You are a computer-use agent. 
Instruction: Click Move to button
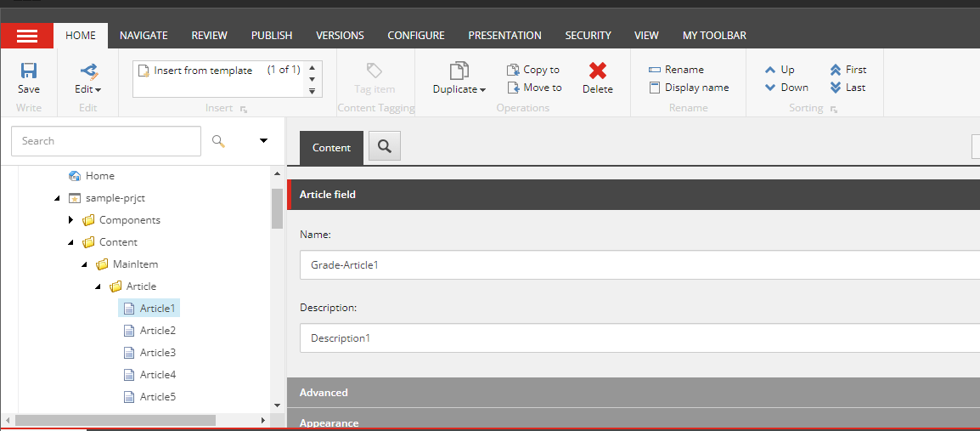(534, 88)
